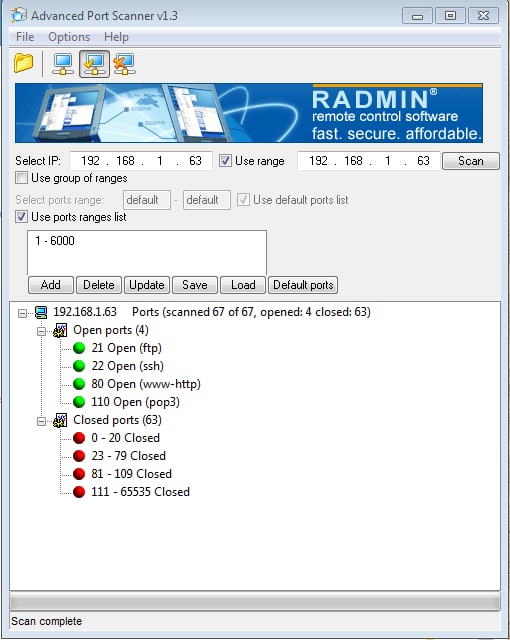The width and height of the screenshot is (510, 640).
Task: Select the 23 - 79 Closed row
Action: [129, 456]
